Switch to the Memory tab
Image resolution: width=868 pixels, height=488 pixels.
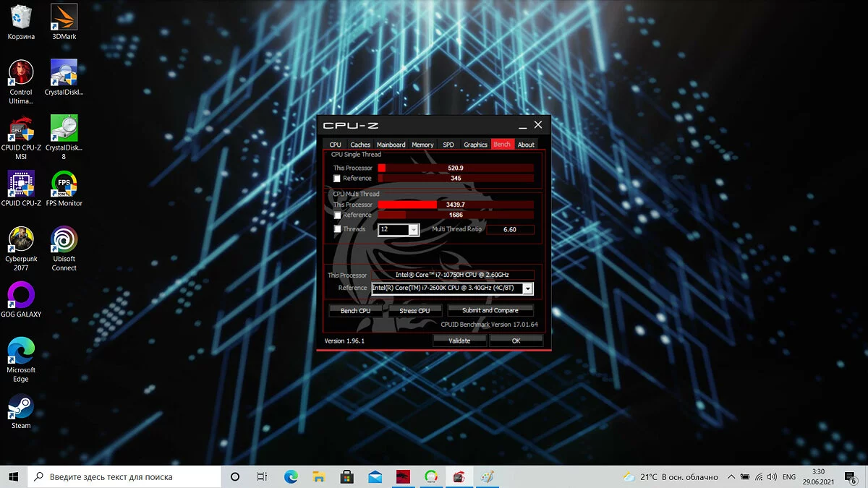(422, 145)
